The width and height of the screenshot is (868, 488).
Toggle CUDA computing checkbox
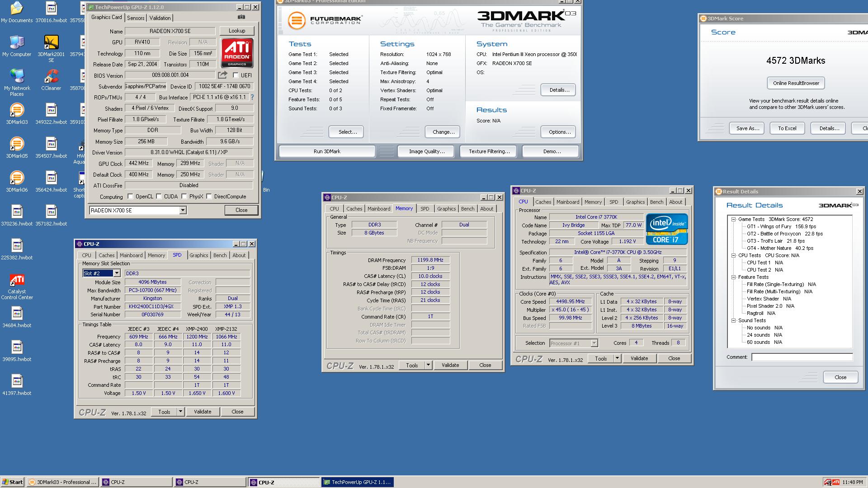(x=159, y=197)
